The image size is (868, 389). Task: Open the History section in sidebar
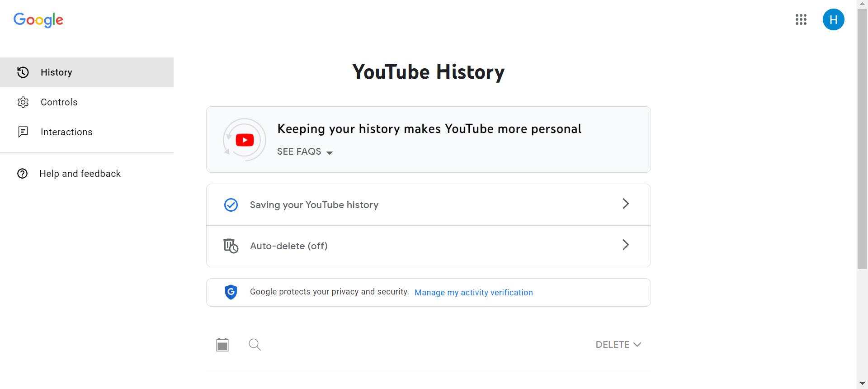(x=87, y=72)
